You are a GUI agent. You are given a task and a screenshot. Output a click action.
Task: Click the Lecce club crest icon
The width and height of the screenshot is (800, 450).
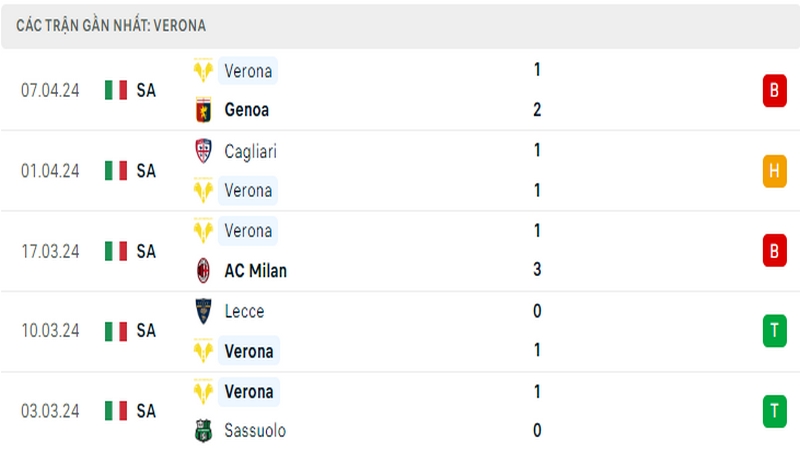(204, 311)
